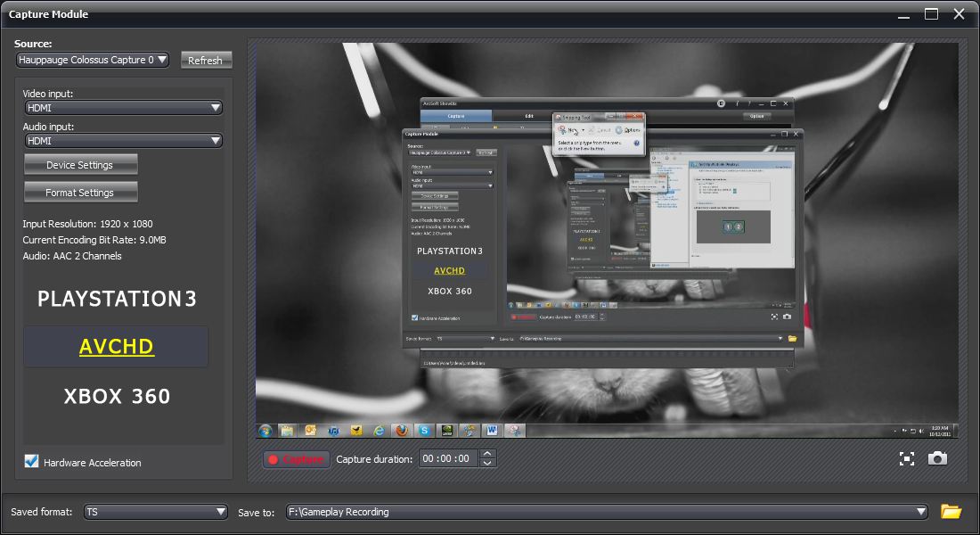Click the Refresh button beside Source
Image resolution: width=980 pixels, height=535 pixels.
click(x=206, y=60)
